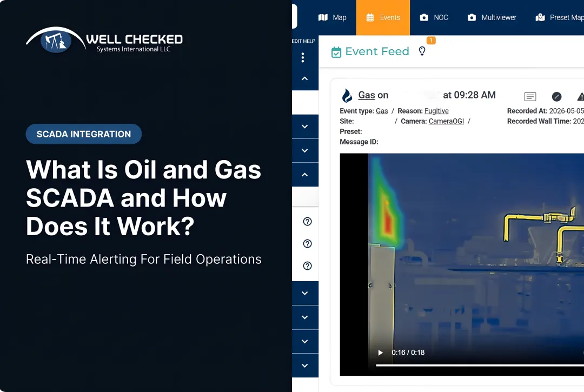584x392 pixels.
Task: Click the camera icon beside Multiviewer
Action: [x=472, y=17]
